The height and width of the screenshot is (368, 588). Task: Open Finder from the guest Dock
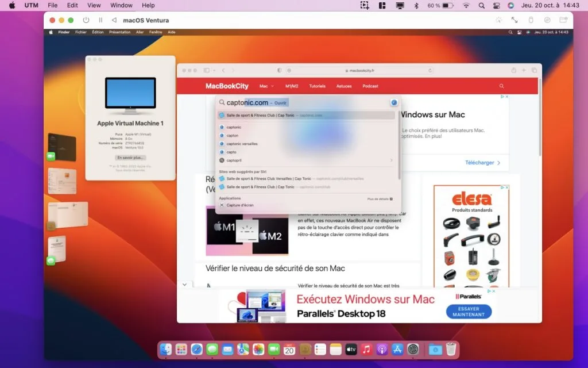(x=166, y=350)
